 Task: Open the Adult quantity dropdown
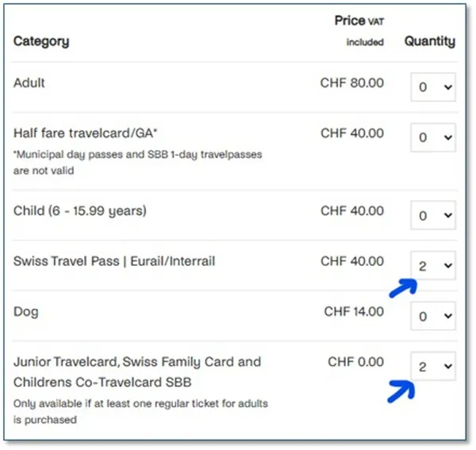click(433, 87)
